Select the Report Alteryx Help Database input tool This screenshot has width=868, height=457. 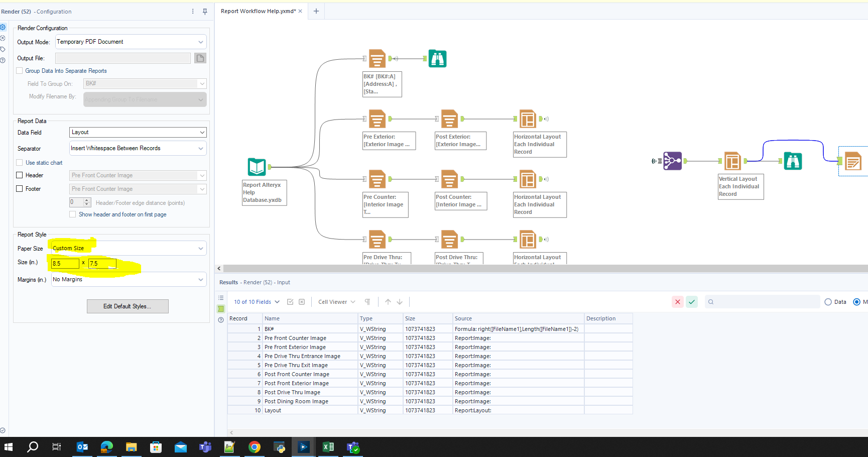[257, 167]
